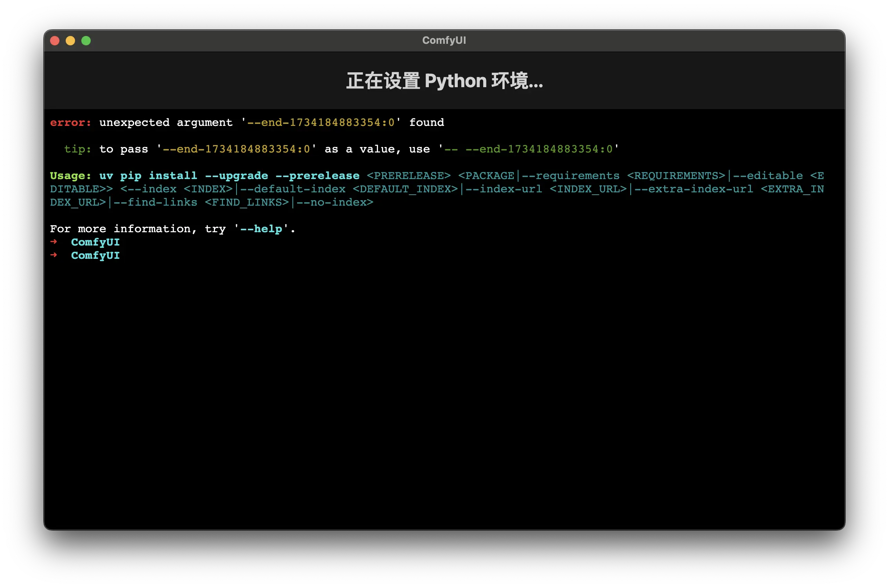Click the last ComfyUI prompt line text
Screen dimensions: 889x588
[x=95, y=256]
